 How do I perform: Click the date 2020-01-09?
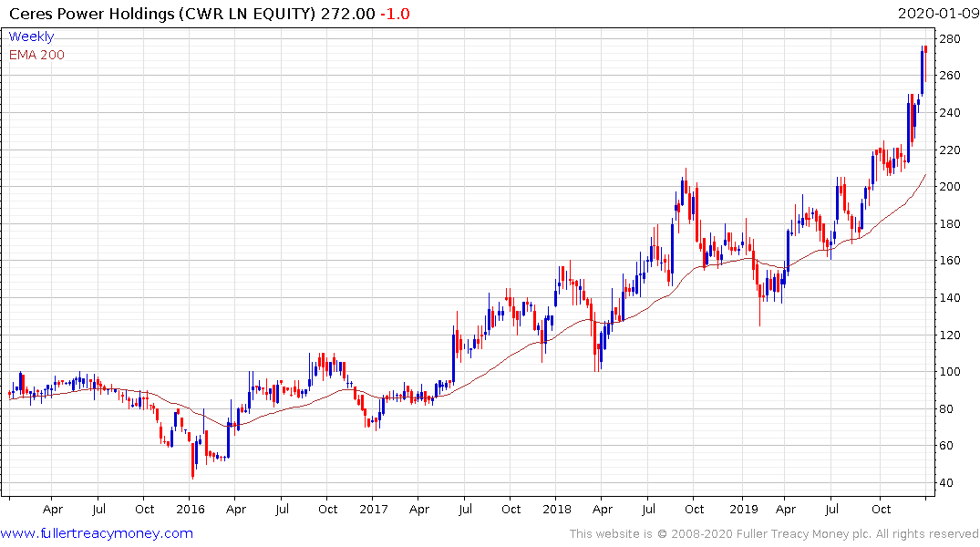pos(937,13)
